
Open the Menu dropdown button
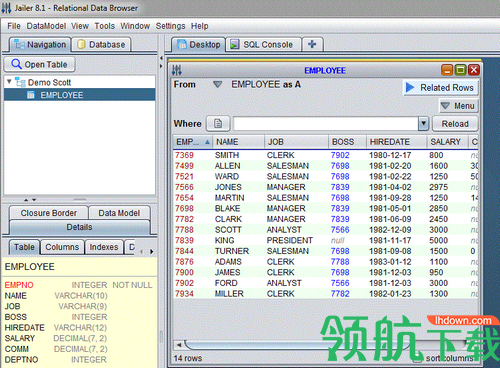(x=459, y=106)
